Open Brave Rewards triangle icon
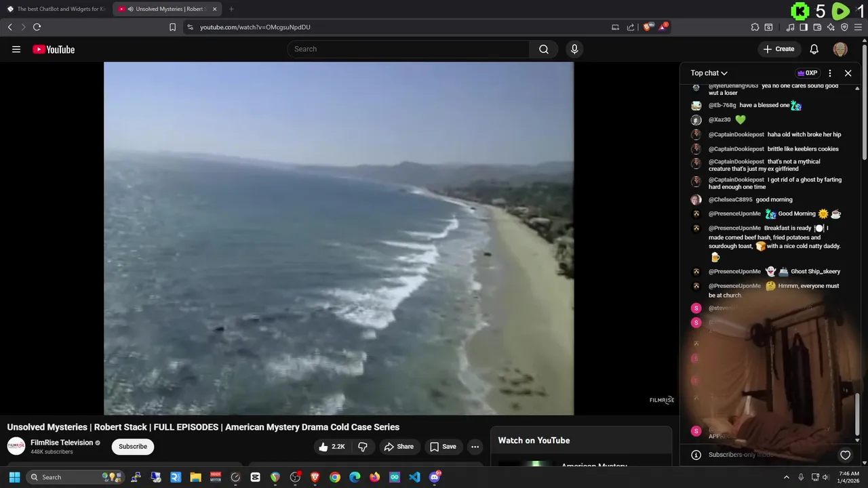 [663, 27]
